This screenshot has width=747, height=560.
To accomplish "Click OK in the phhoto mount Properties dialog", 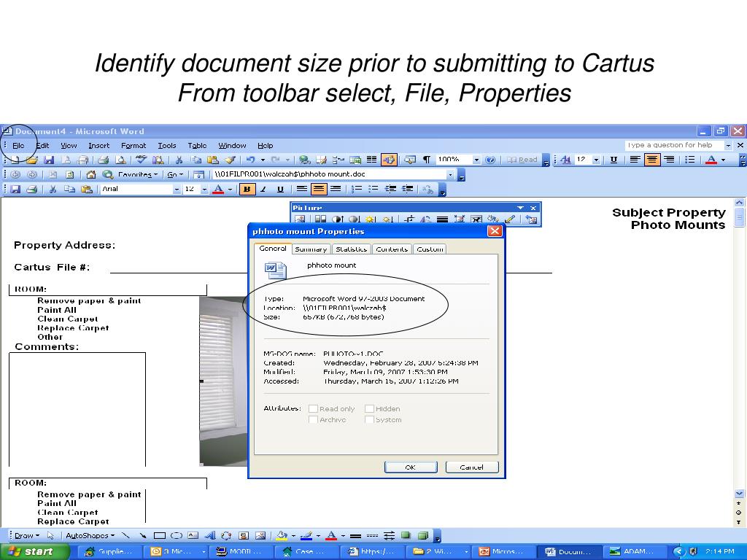I will pyautogui.click(x=411, y=467).
